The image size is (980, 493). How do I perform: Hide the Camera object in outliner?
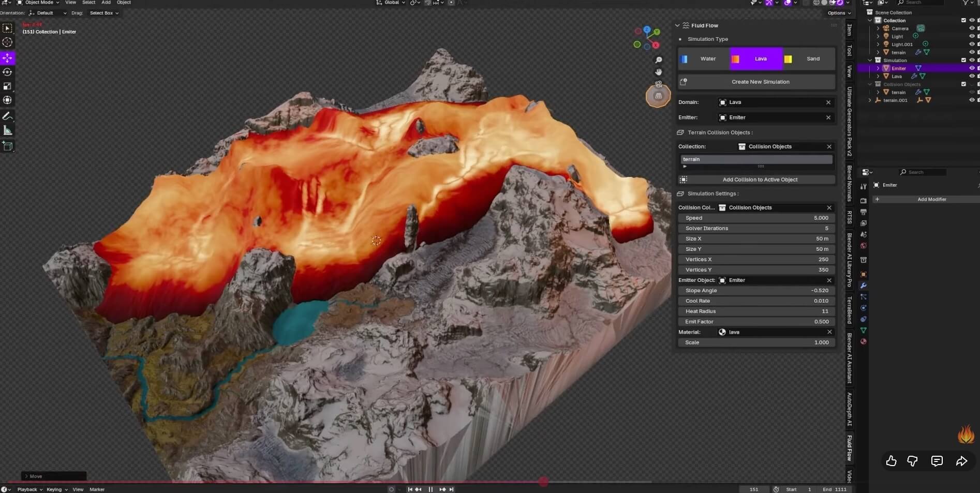click(x=971, y=28)
